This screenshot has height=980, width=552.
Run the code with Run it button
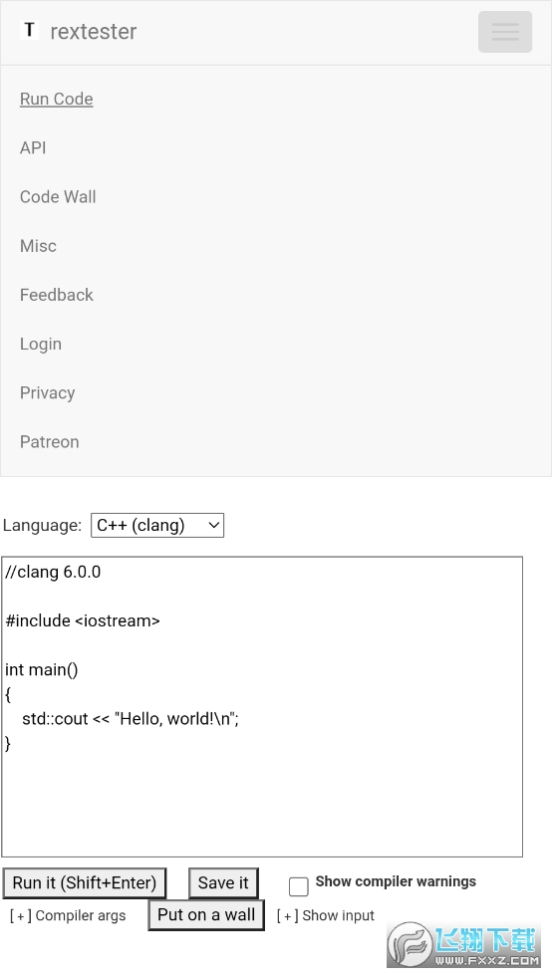pos(85,882)
